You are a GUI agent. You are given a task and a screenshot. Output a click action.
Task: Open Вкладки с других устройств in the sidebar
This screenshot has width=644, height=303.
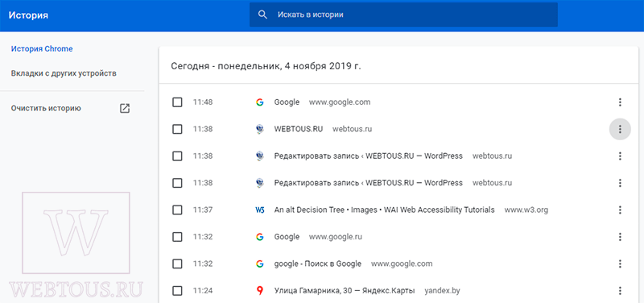coord(64,73)
